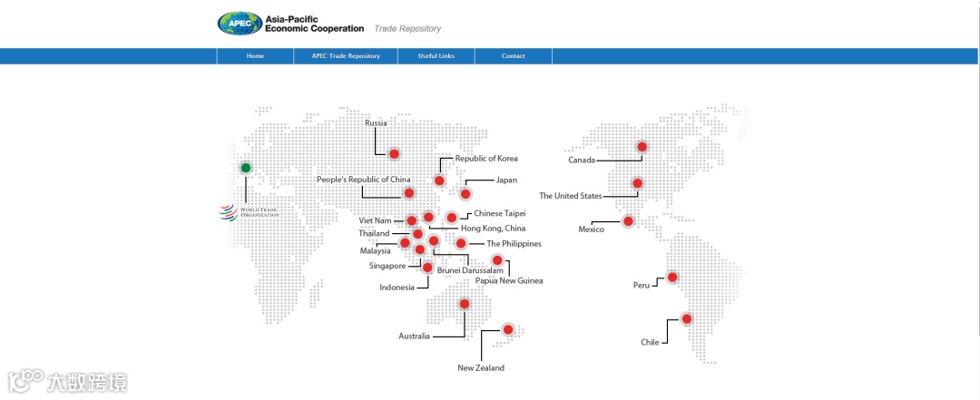This screenshot has height=400, width=980.
Task: Select the red marker for Viet Nam
Action: (x=411, y=220)
